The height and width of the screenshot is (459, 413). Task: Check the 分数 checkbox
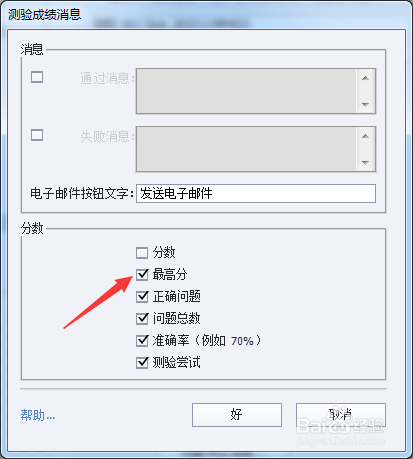tap(142, 253)
